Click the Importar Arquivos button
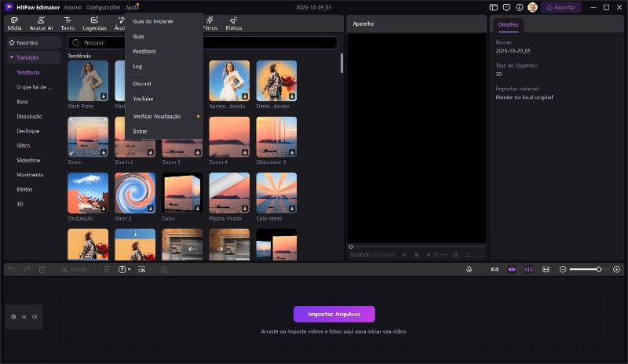Viewport: 628px width, 364px height. tap(334, 314)
